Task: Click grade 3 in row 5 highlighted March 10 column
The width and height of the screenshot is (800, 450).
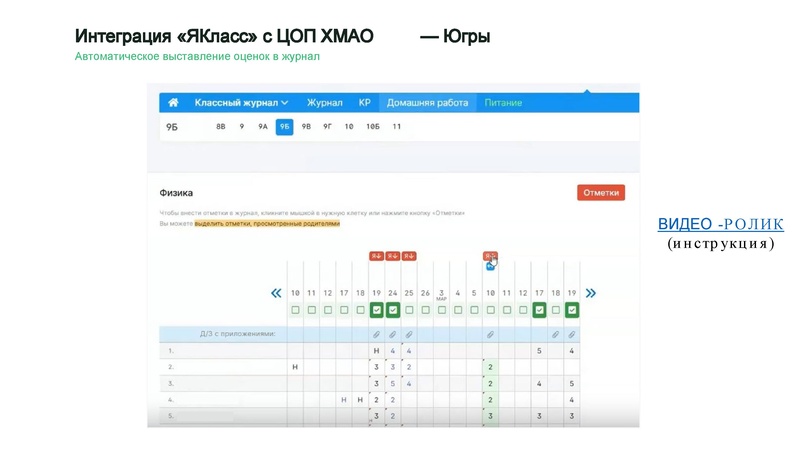Action: coord(490,416)
